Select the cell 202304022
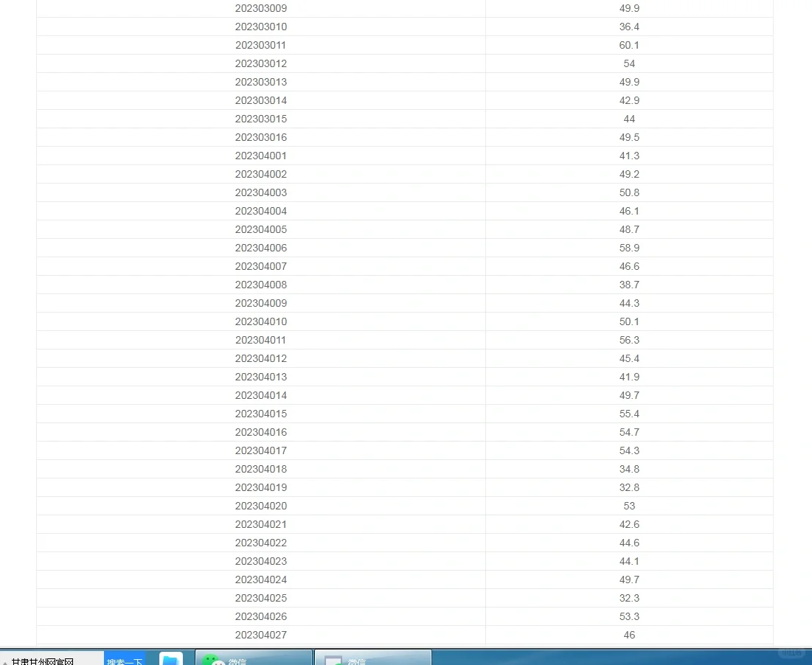This screenshot has width=812, height=665. click(x=261, y=543)
